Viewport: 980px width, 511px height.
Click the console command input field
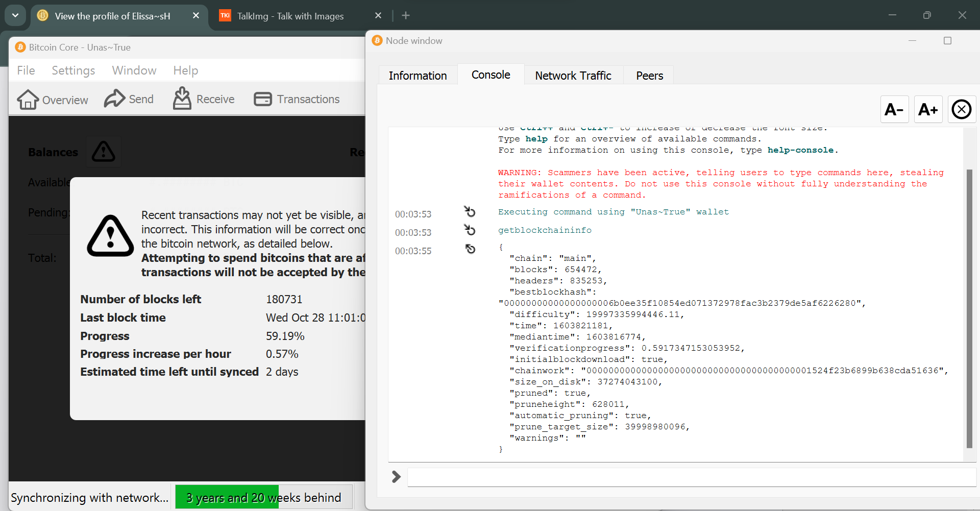(x=692, y=477)
